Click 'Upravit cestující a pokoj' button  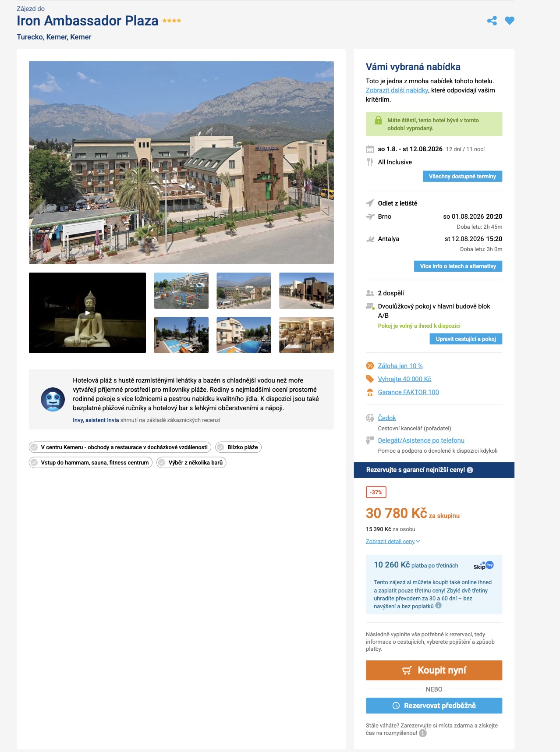[466, 339]
